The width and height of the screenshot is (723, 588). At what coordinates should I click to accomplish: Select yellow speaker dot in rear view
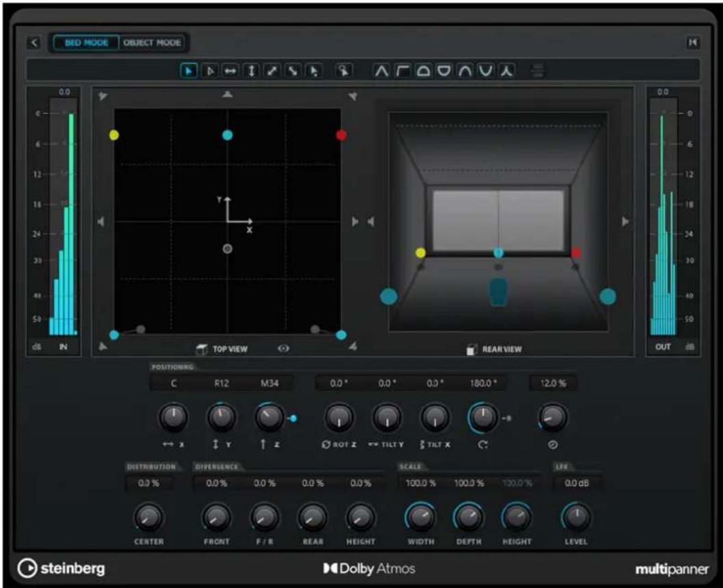(x=421, y=252)
